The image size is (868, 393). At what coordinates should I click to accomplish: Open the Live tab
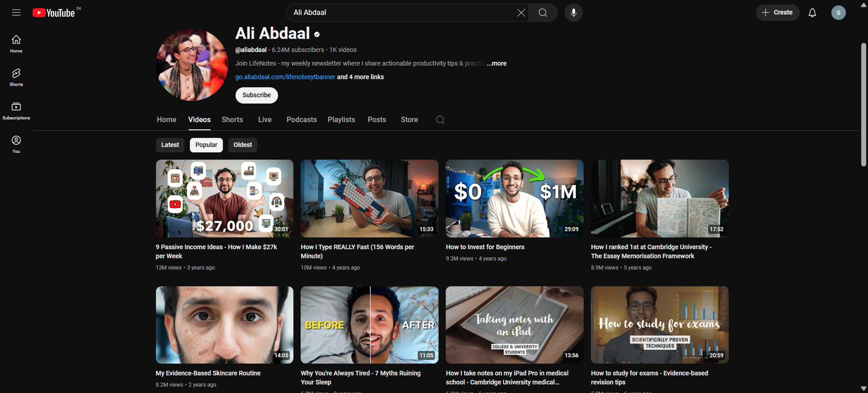pos(265,120)
